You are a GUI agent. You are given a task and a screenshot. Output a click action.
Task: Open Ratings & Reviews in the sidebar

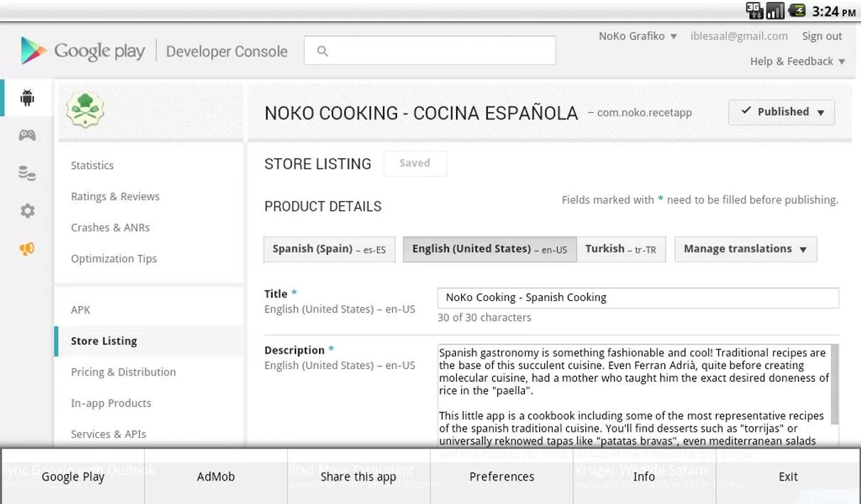(x=115, y=197)
